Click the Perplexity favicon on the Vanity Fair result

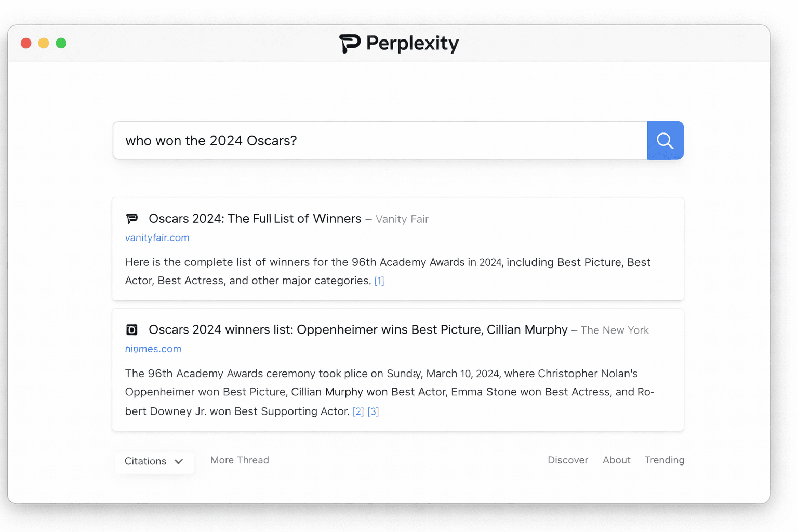(x=132, y=218)
